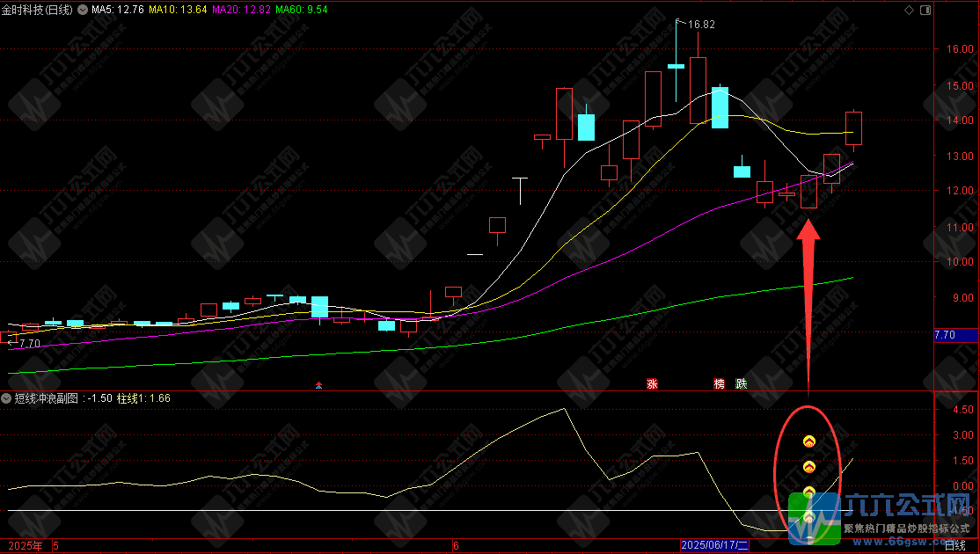Click the red 涨 marker icon
The image size is (980, 554).
pyautogui.click(x=653, y=384)
